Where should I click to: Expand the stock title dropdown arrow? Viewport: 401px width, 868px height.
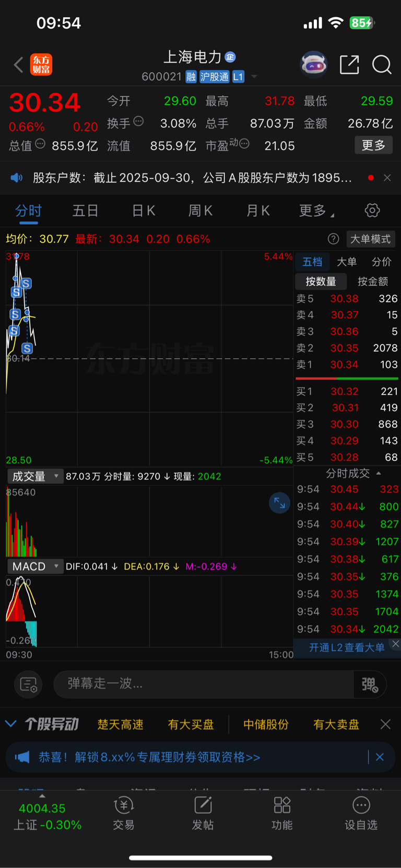click(x=254, y=77)
